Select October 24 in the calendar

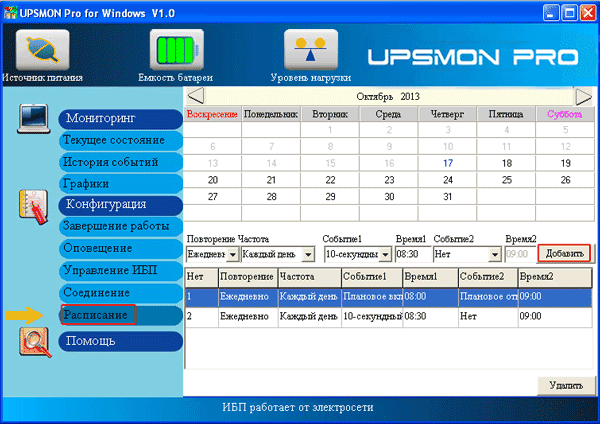tap(448, 180)
